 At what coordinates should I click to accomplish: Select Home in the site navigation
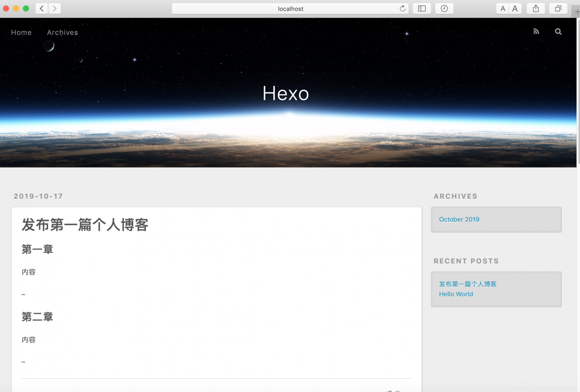[21, 32]
